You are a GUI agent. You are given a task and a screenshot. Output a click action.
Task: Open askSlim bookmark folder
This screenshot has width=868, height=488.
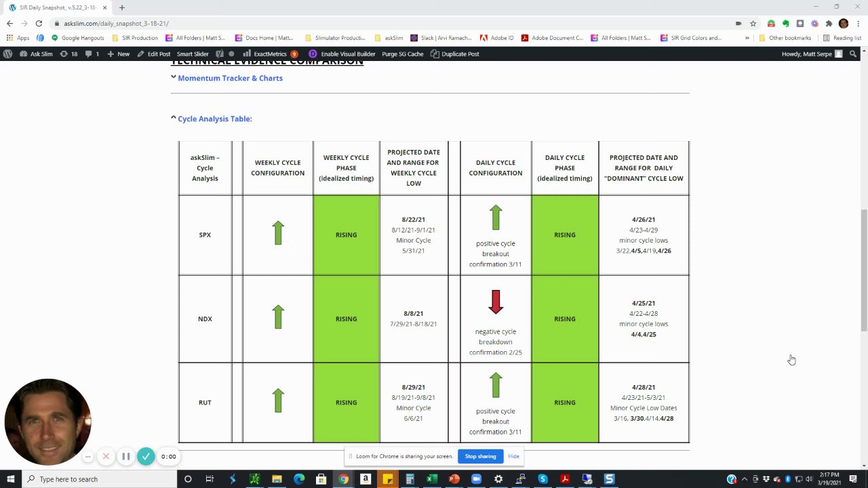click(389, 38)
